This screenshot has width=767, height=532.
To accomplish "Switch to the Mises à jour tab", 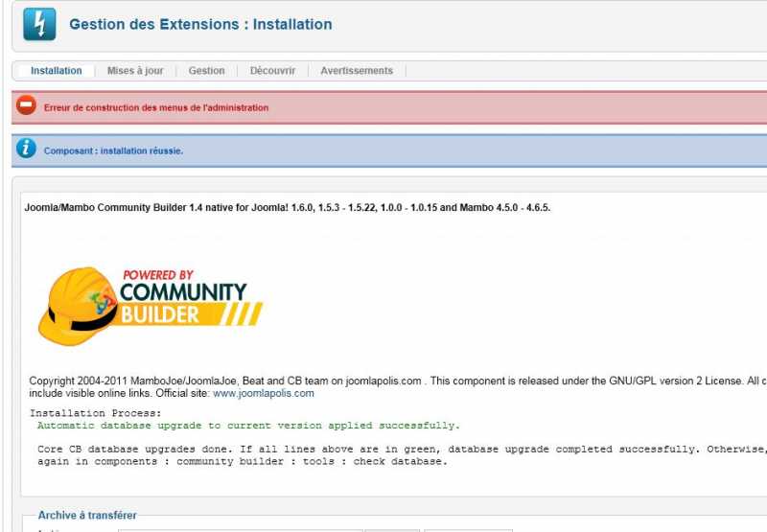I will (x=135, y=71).
